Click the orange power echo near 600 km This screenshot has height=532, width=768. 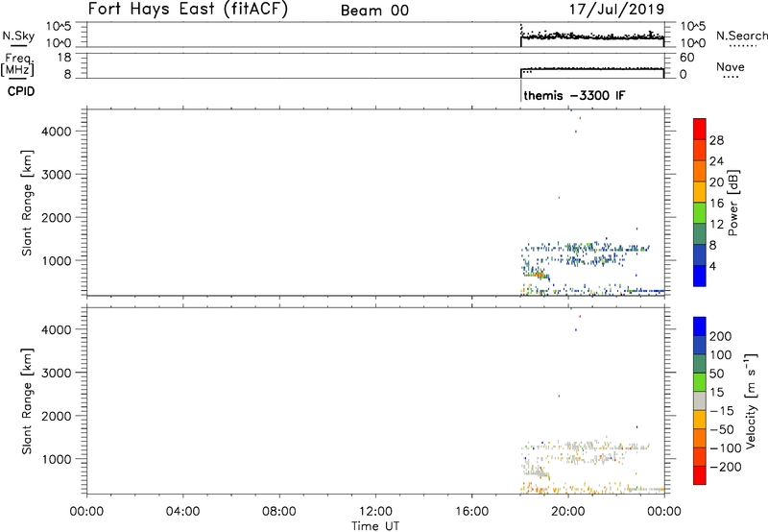coord(538,275)
